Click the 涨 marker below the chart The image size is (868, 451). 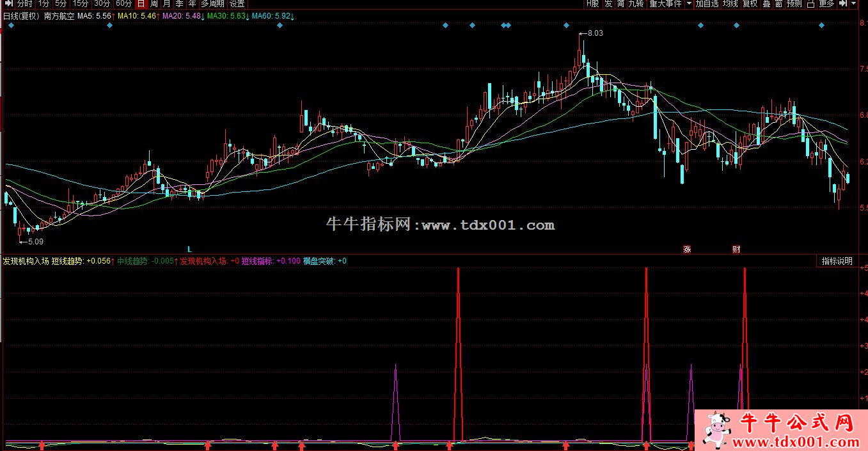point(688,249)
